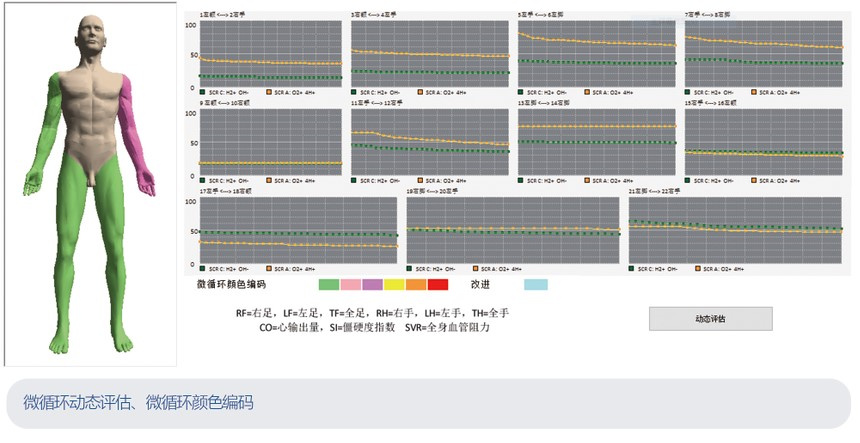This screenshot has height=443, width=860.
Task: Pick the purple microcirculation color swatch
Action: 372,285
